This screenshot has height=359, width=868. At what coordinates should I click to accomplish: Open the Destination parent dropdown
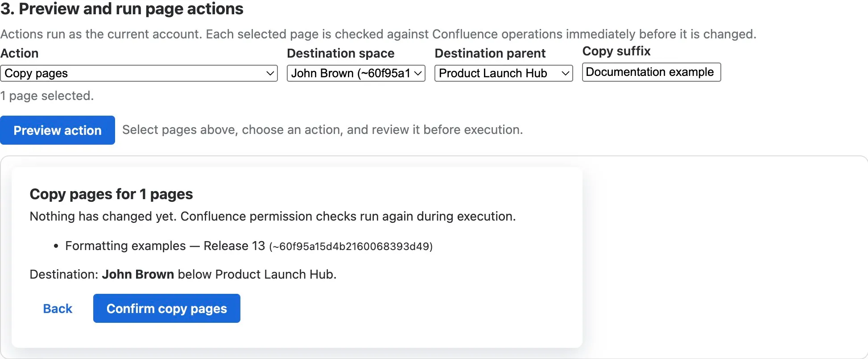pos(504,73)
